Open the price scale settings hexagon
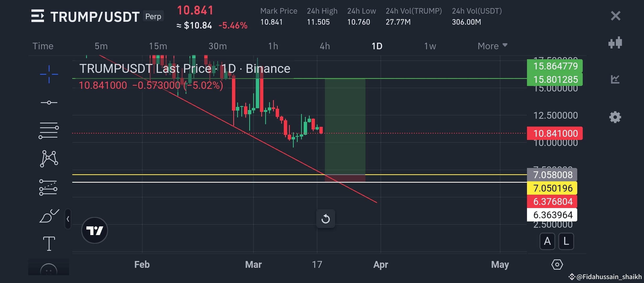Viewport: 644px width, 283px height. [x=557, y=264]
